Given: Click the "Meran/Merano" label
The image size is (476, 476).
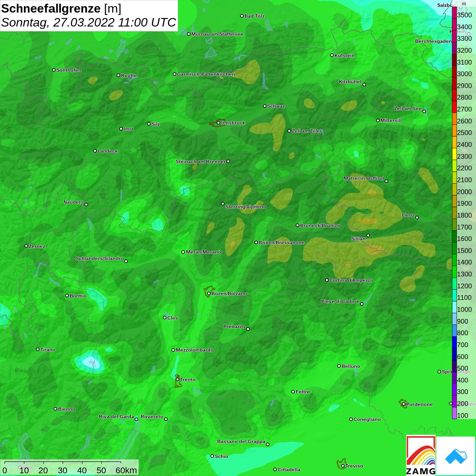Looking at the screenshot, I should point(203,252).
